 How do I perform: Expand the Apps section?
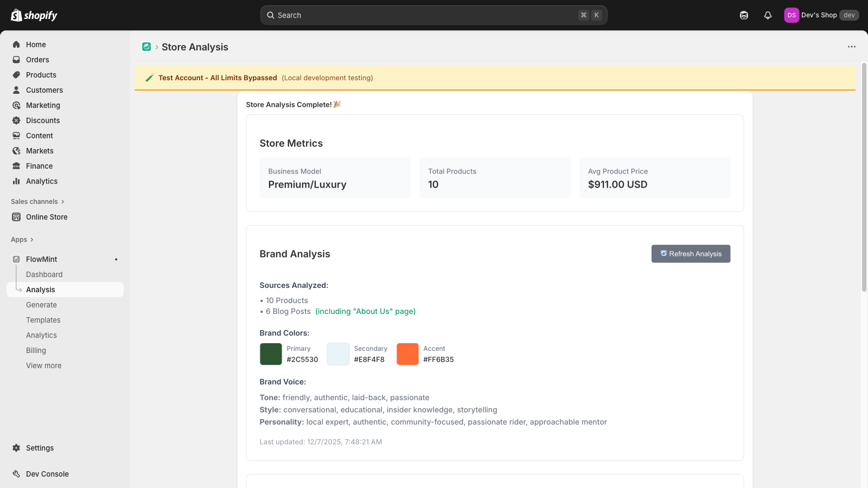[x=22, y=240]
